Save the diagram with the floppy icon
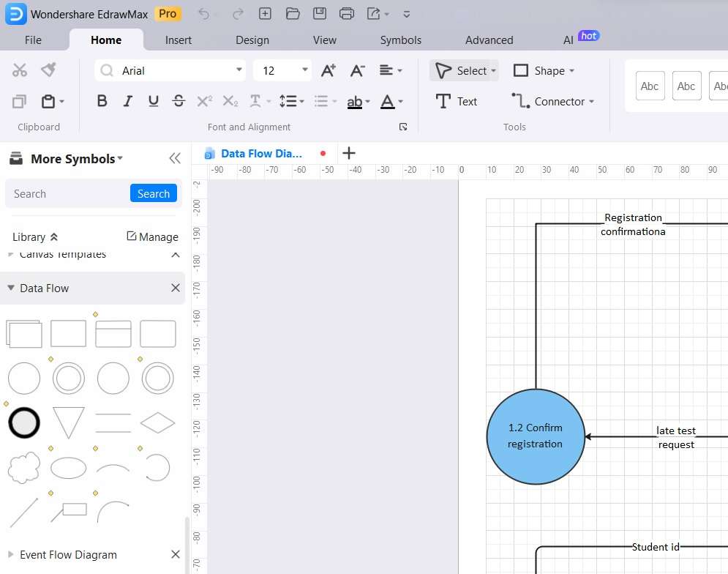Image resolution: width=728 pixels, height=574 pixels. click(x=320, y=13)
